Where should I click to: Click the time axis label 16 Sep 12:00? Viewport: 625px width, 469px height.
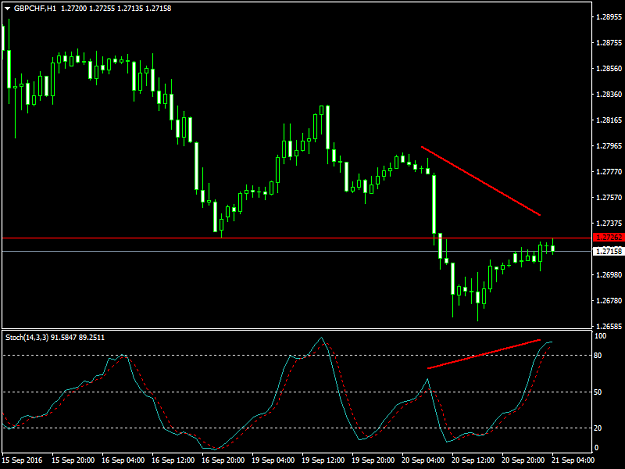[x=173, y=460]
